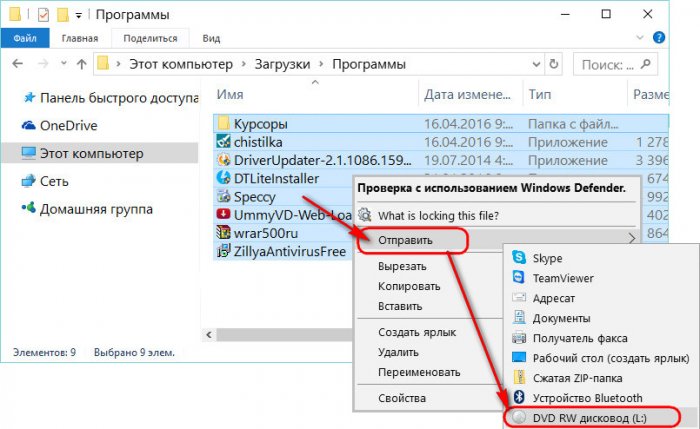Click the Back navigation arrow
The height and width of the screenshot is (429, 700).
(19, 63)
